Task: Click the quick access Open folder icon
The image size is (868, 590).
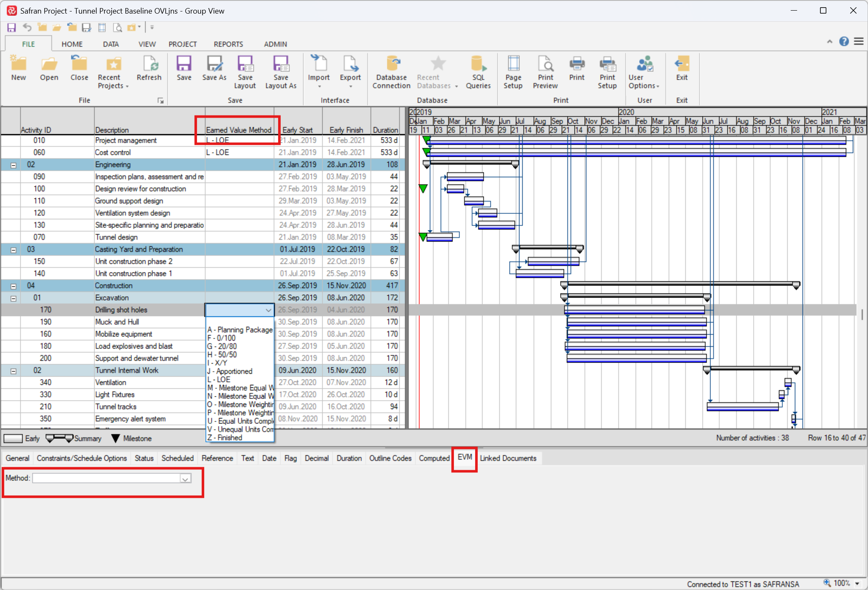Action: click(56, 28)
